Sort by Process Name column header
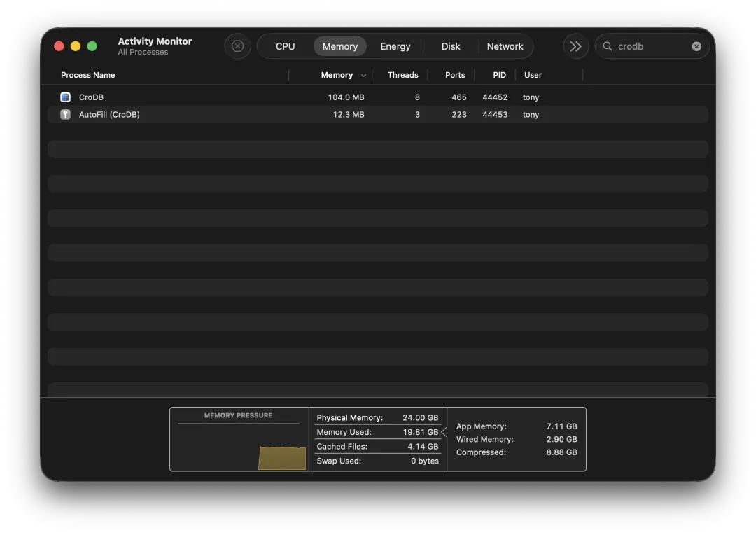Image resolution: width=756 pixels, height=535 pixels. coord(87,75)
